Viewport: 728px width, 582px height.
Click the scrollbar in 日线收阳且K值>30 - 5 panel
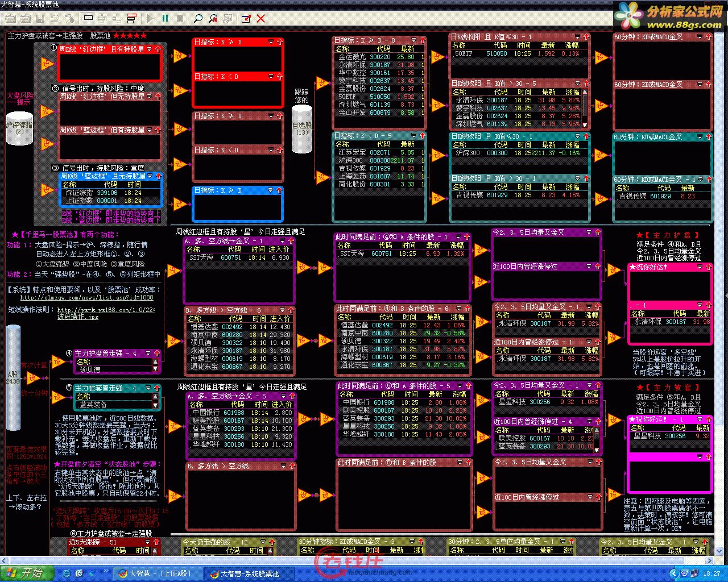click(584, 108)
